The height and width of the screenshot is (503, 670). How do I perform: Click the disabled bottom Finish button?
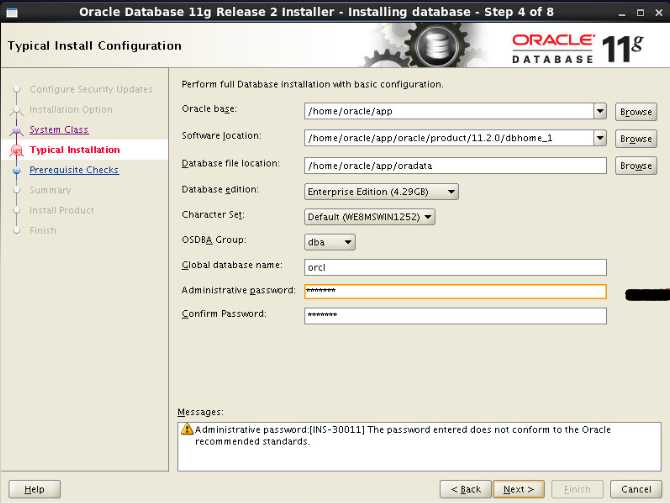pyautogui.click(x=577, y=489)
